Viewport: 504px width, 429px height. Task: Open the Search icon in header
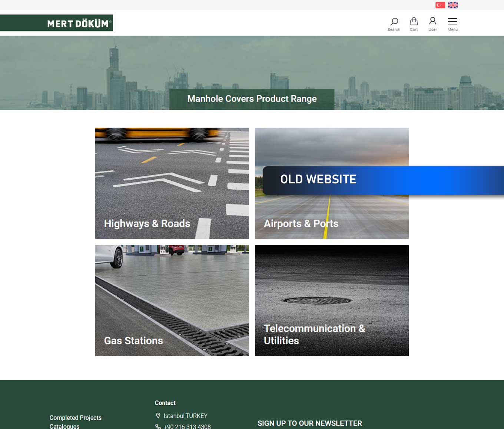click(x=394, y=24)
